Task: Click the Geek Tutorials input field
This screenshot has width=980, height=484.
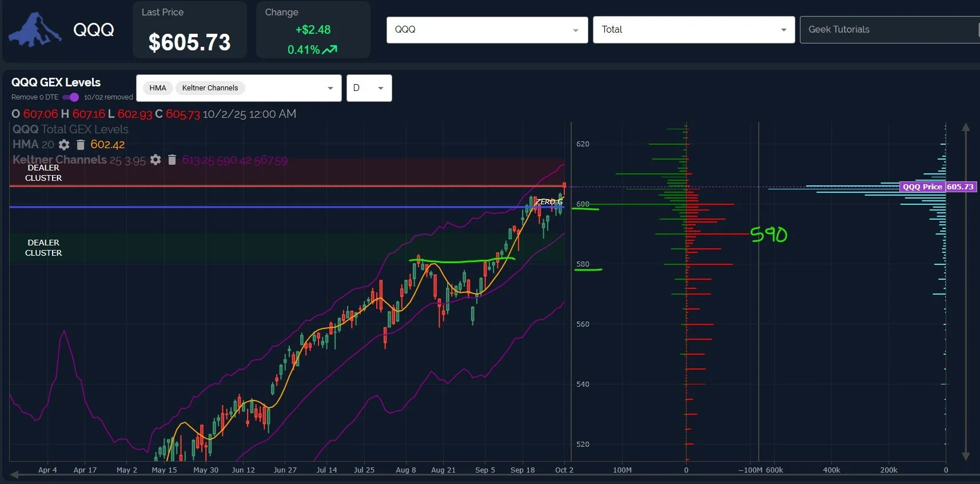Action: [890, 30]
